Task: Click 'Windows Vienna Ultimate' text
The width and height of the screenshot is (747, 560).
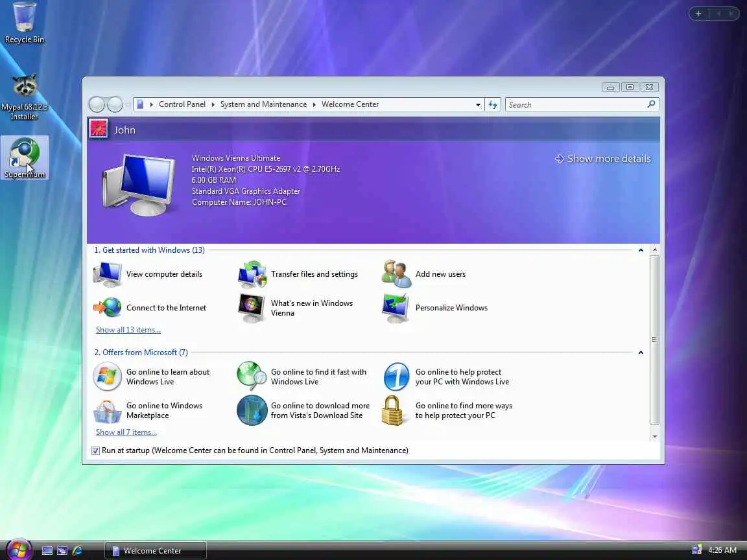Action: point(236,158)
